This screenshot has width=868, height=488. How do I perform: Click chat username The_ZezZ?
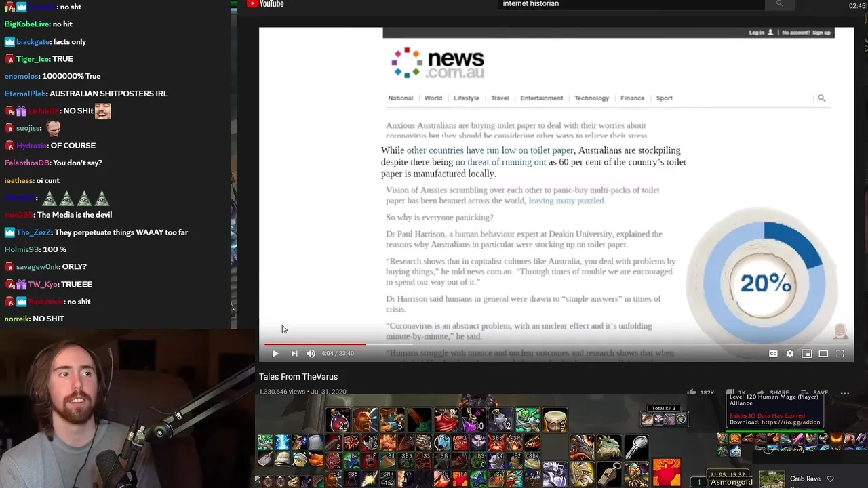pos(34,232)
